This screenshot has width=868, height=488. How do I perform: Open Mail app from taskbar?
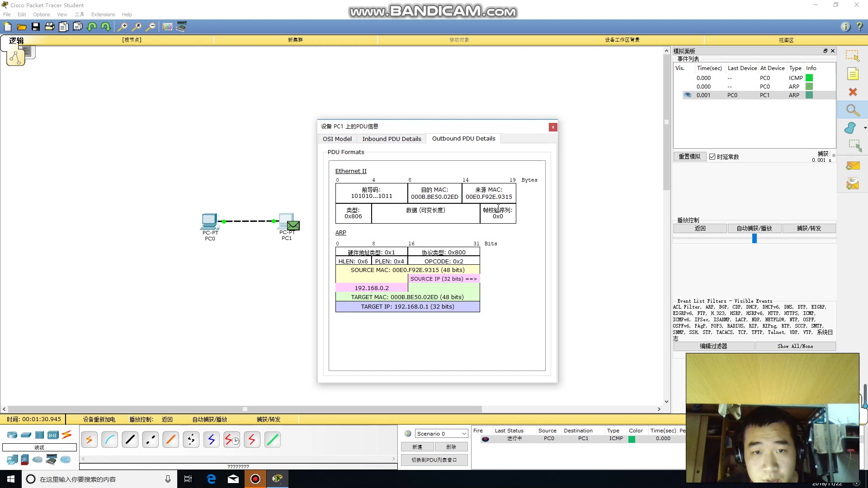tap(233, 479)
